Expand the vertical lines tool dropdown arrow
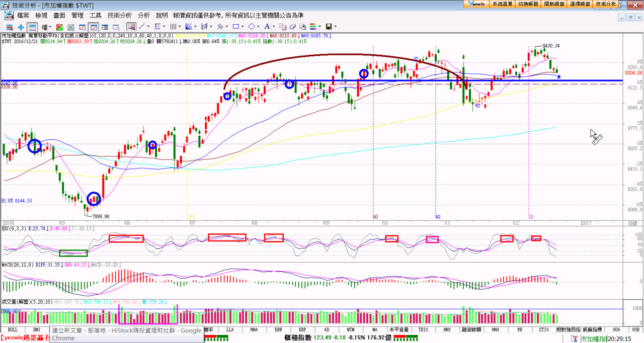644x343 pixels. (179, 27)
